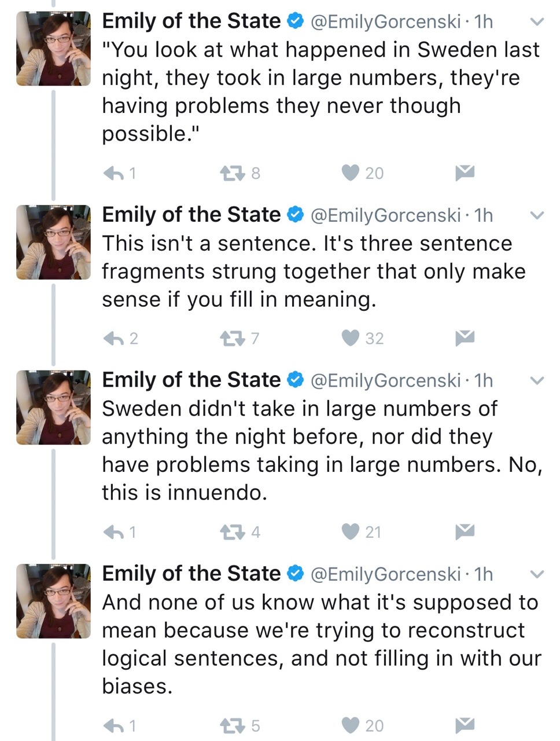Like the tweet with 32 likes
This screenshot has width=560, height=741.
point(351,338)
